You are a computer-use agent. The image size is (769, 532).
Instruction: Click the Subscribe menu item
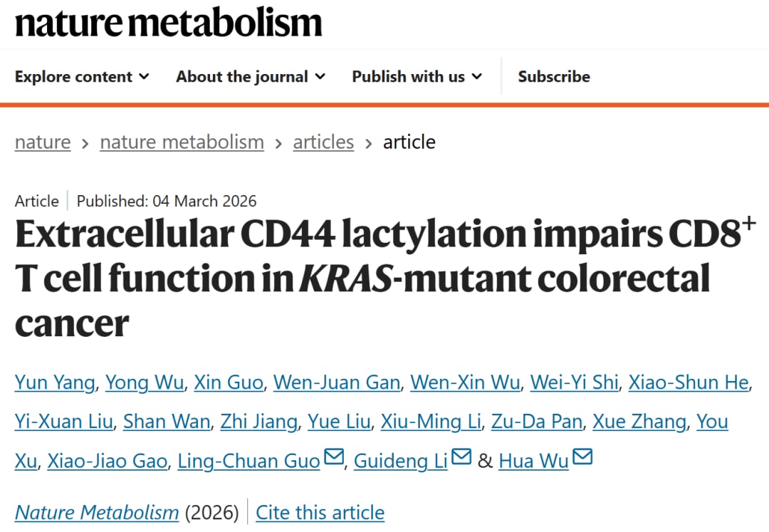(554, 77)
